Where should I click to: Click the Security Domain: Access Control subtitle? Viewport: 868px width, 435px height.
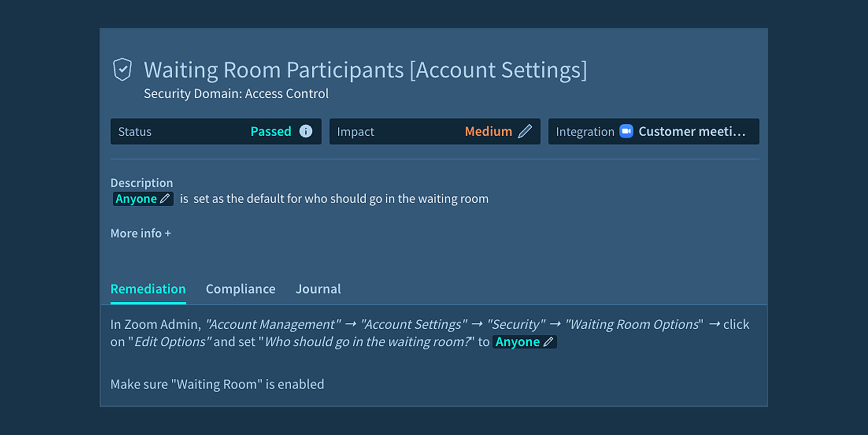click(236, 94)
